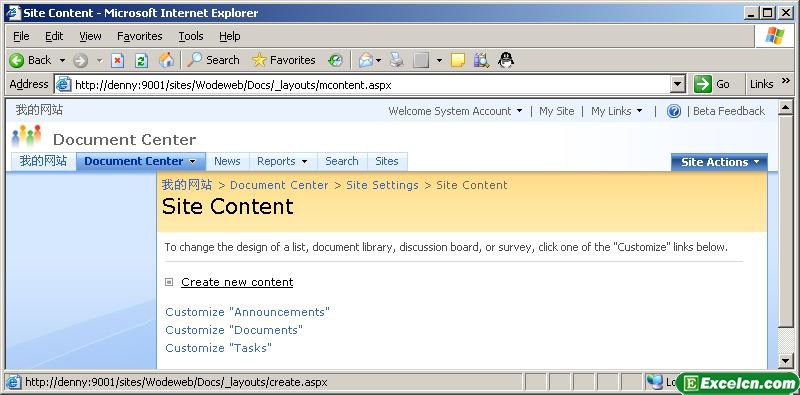Click the page icon in address bar
Image resolution: width=800 pixels, height=395 pixels.
(63, 84)
